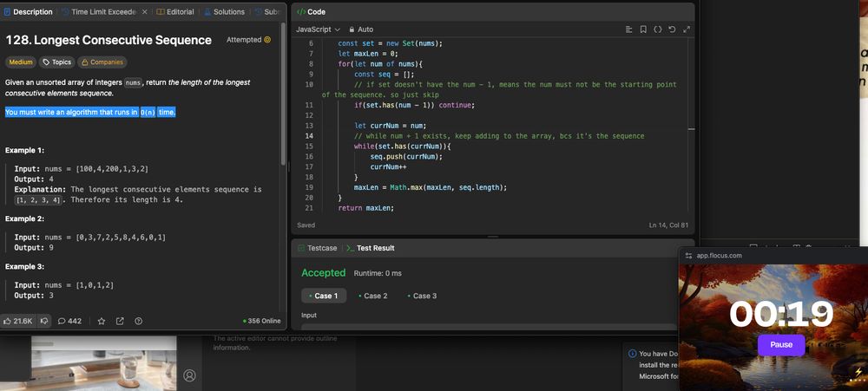Screen dimensions: 868x391
Task: Click the share link icon
Action: (120, 321)
